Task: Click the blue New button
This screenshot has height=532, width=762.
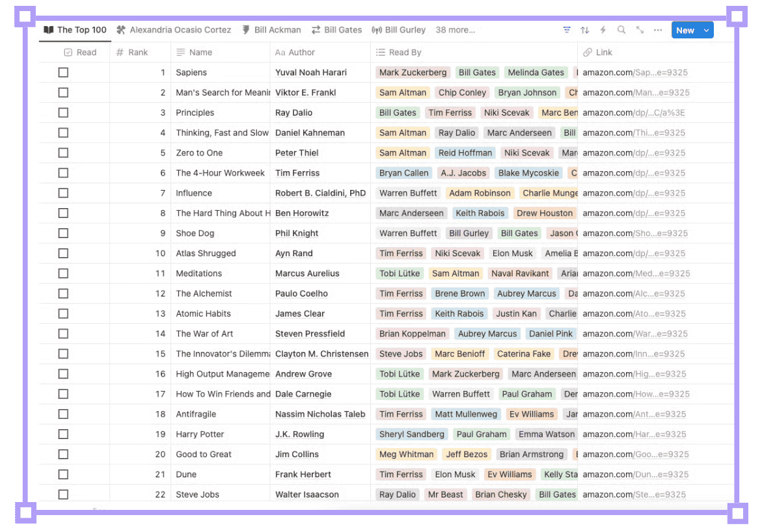Action: pyautogui.click(x=686, y=30)
